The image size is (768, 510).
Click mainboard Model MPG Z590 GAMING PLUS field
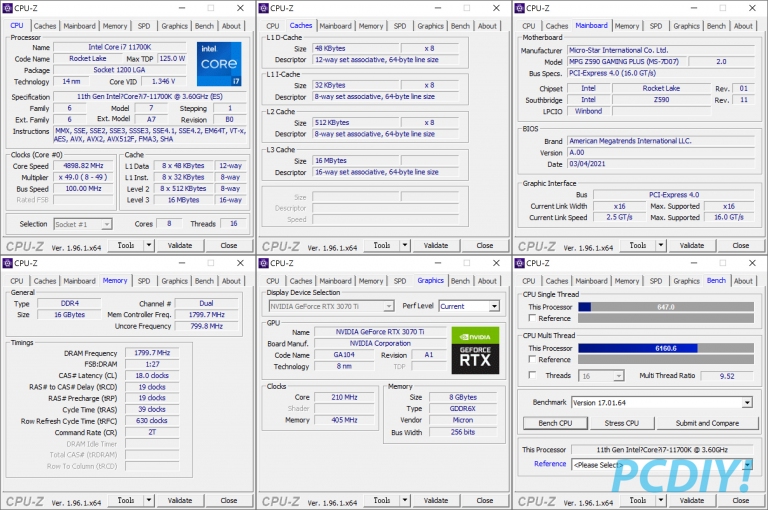click(627, 62)
